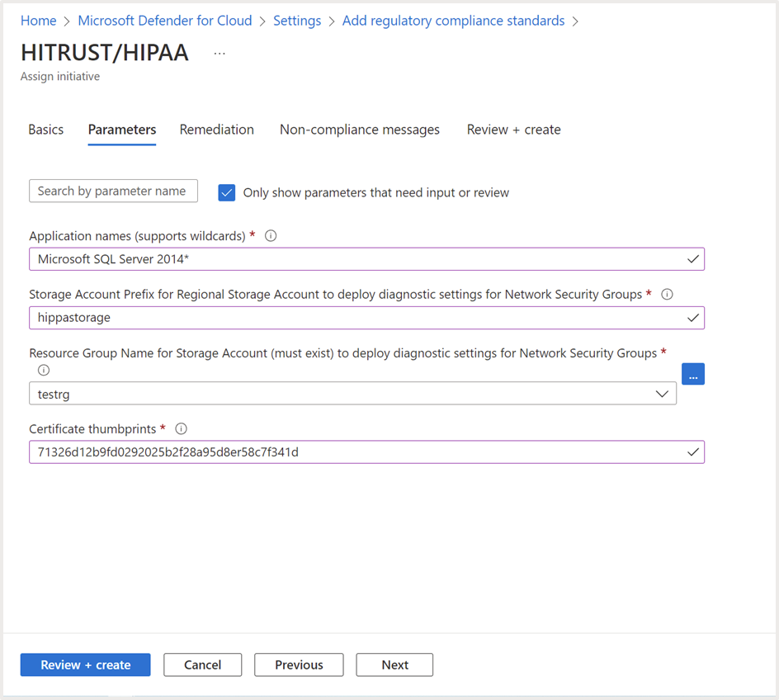Click the Next button
779x700 pixels.
pos(394,665)
